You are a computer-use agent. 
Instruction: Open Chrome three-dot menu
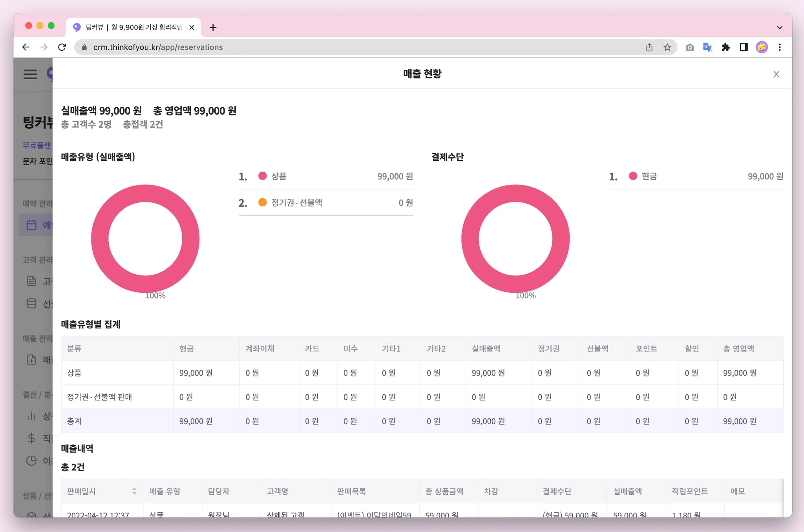[x=780, y=47]
